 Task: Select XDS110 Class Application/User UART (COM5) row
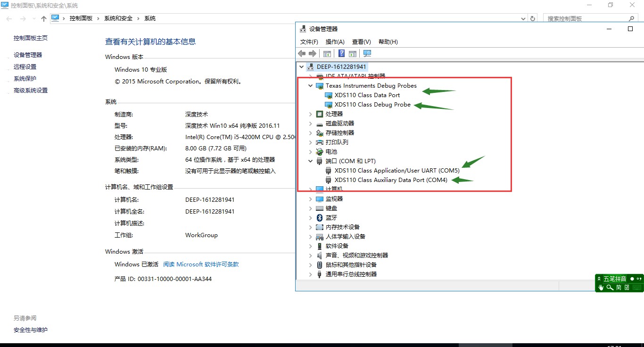397,171
